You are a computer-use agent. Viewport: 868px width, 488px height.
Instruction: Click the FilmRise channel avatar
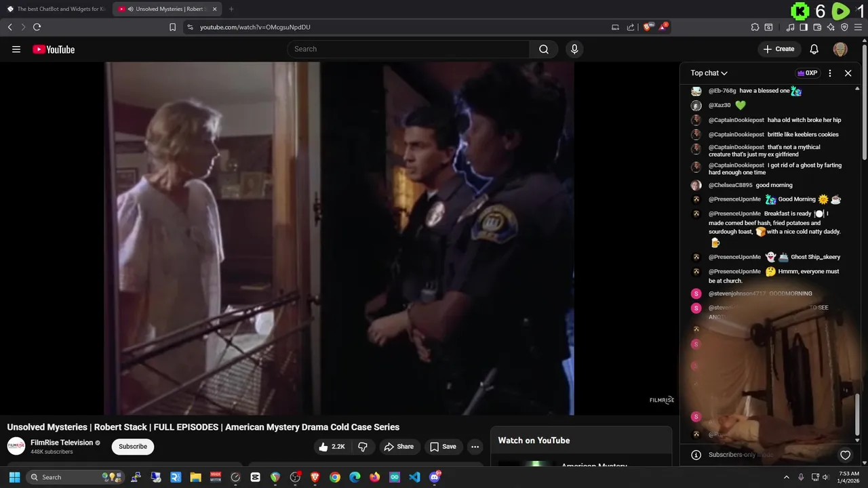pos(16,447)
